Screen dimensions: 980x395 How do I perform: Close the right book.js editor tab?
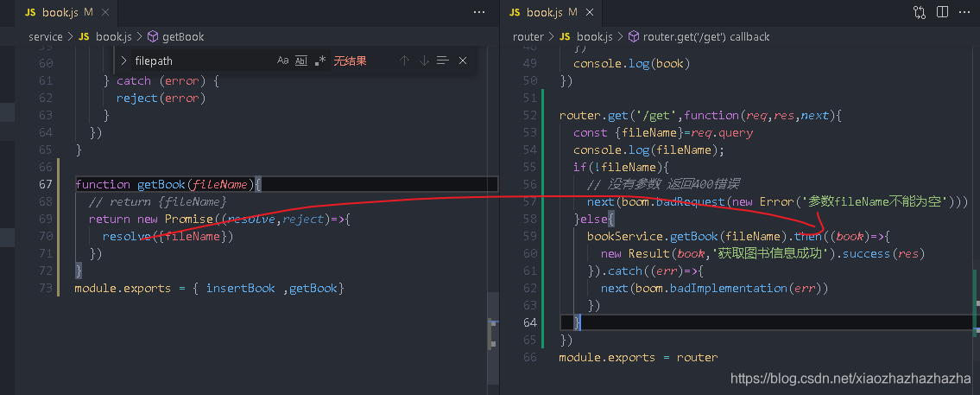(590, 12)
